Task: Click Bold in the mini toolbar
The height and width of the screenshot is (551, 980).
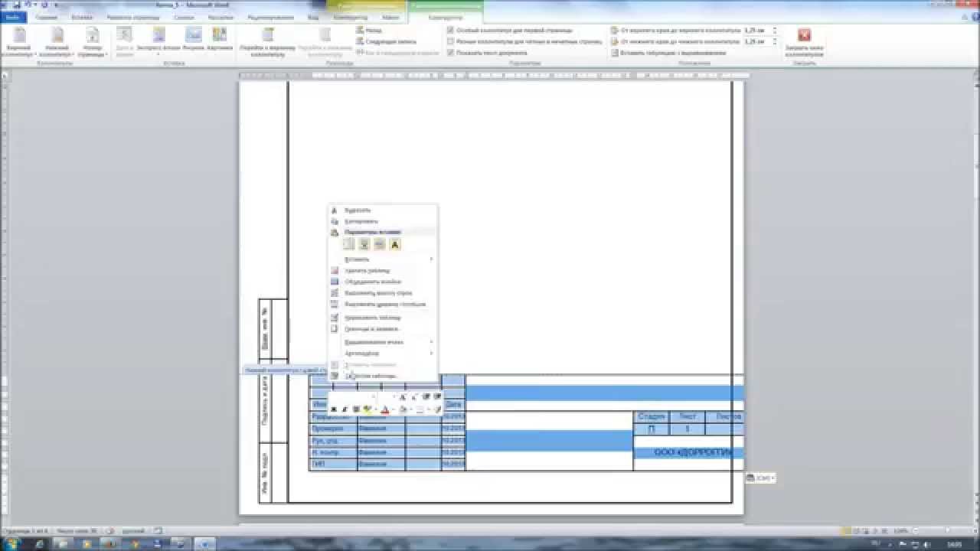Action: coord(334,409)
